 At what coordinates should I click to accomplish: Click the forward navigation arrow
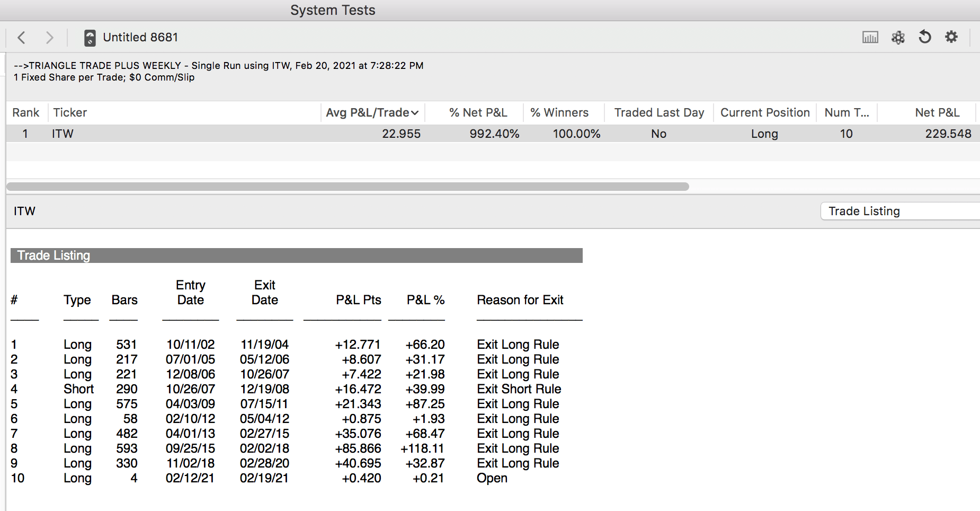click(49, 37)
